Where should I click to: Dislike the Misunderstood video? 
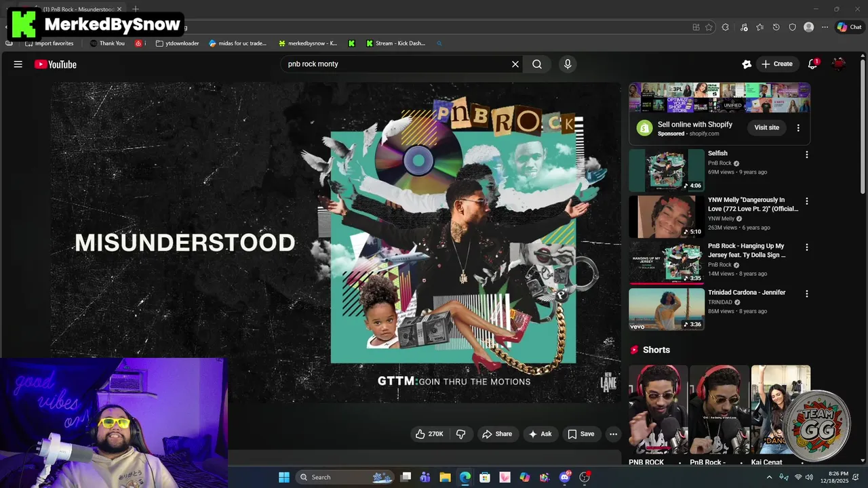[461, 434]
